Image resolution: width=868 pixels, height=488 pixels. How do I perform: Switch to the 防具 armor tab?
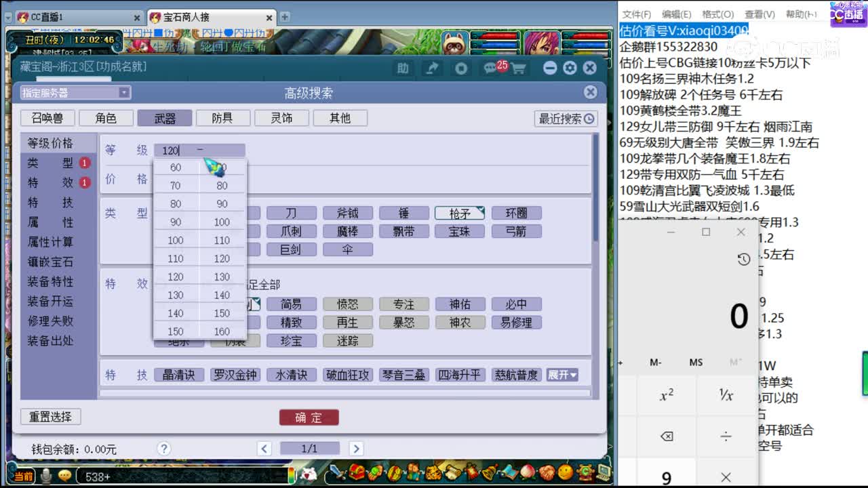[x=222, y=117]
